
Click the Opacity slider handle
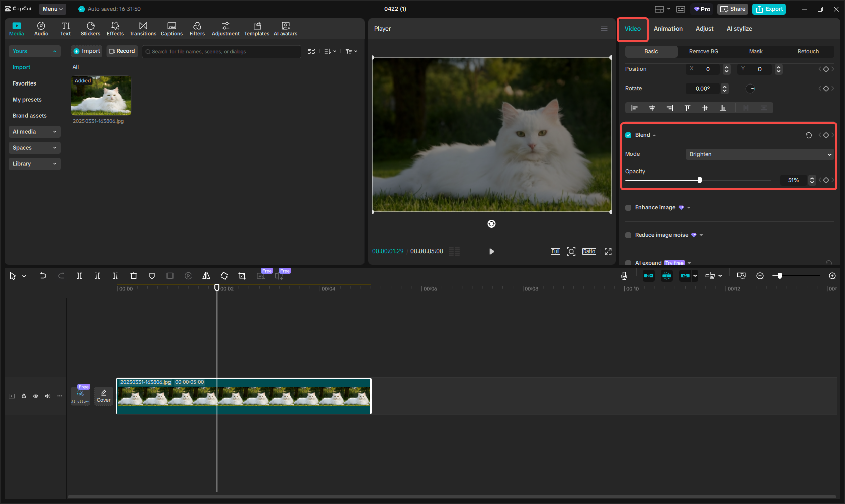coord(699,180)
